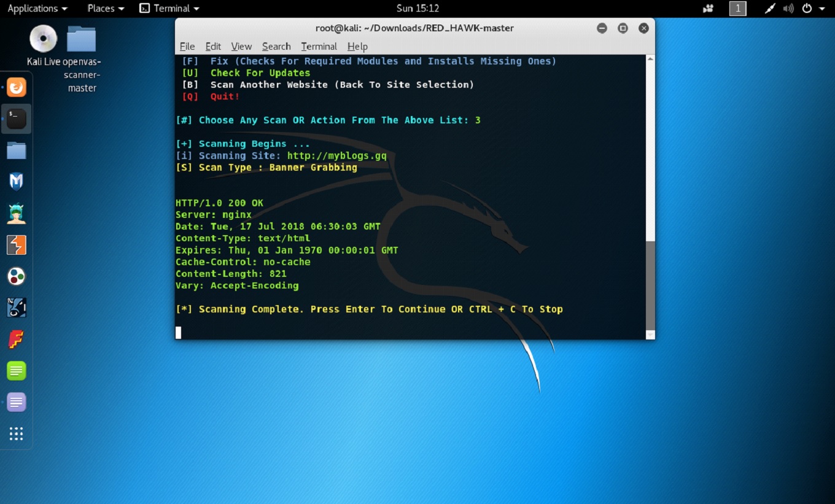835x504 pixels.
Task: Click the http://myblogs.gq URL text
Action: tap(336, 156)
